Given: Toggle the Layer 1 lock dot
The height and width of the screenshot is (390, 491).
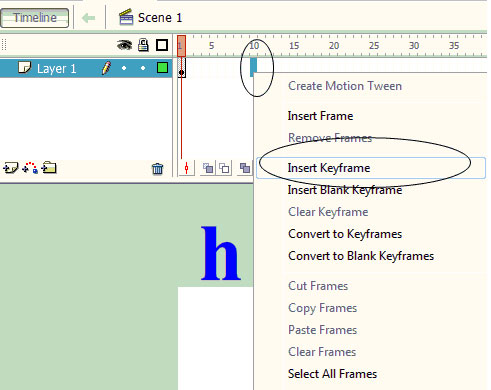Looking at the screenshot, I should pyautogui.click(x=143, y=68).
